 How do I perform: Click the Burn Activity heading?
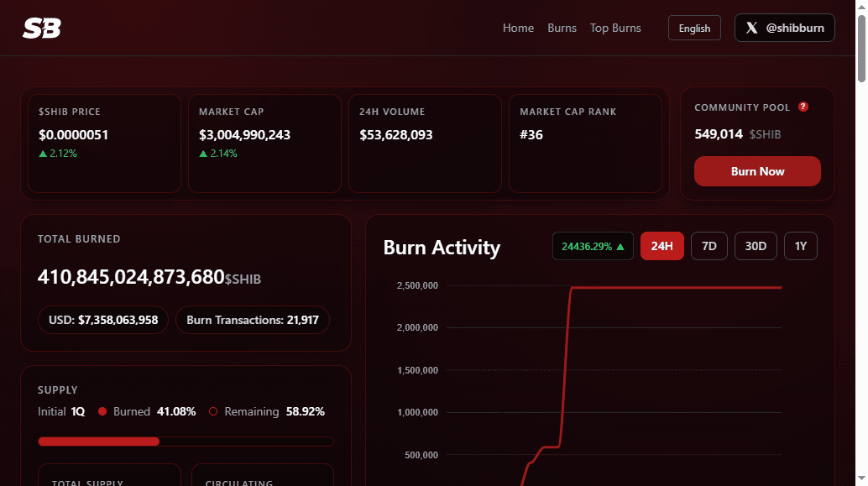click(x=442, y=247)
